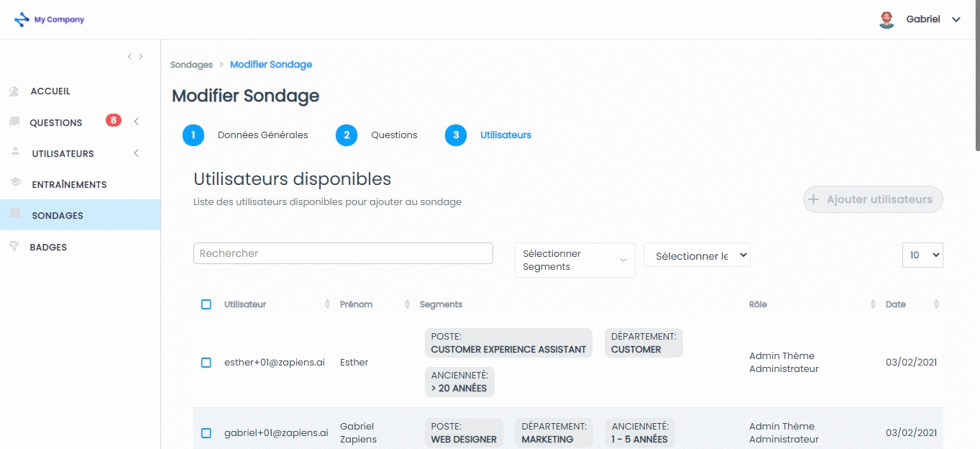
Task: Collapse the sidebar with the arrows icon
Action: point(135,56)
